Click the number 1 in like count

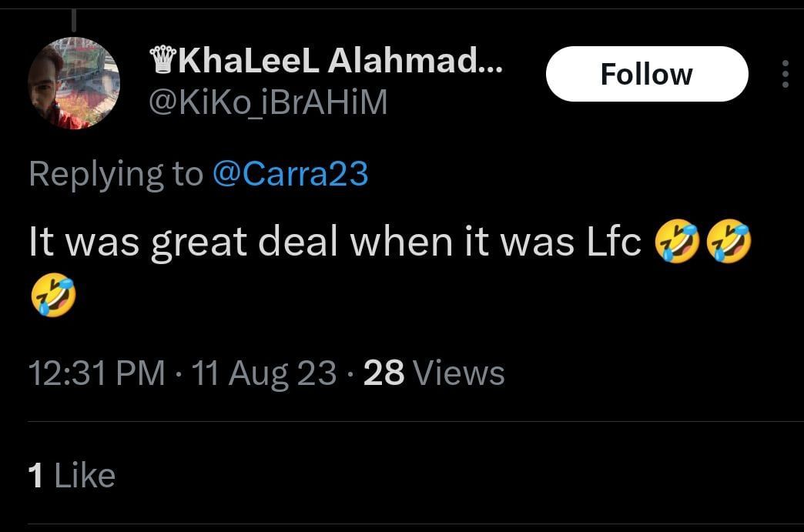tap(35, 476)
